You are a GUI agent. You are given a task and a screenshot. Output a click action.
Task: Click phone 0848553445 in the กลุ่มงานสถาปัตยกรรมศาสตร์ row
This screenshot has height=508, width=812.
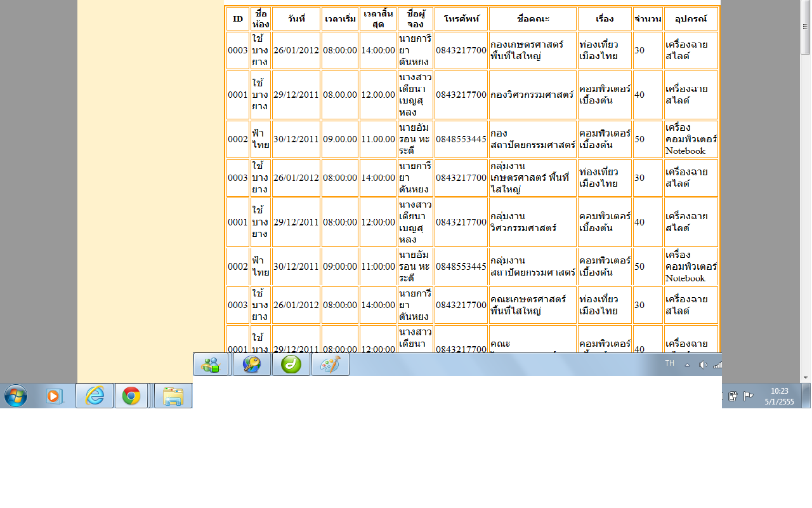tap(461, 267)
